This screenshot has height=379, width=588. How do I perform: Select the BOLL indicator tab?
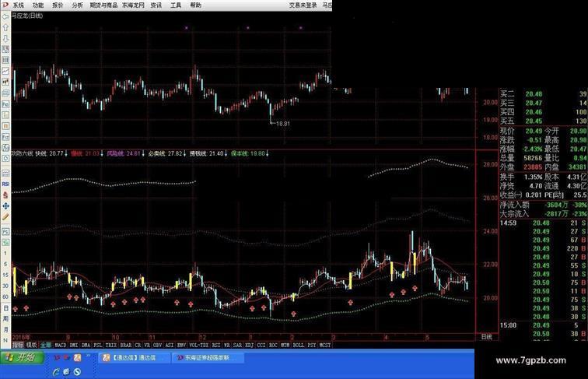click(x=299, y=345)
